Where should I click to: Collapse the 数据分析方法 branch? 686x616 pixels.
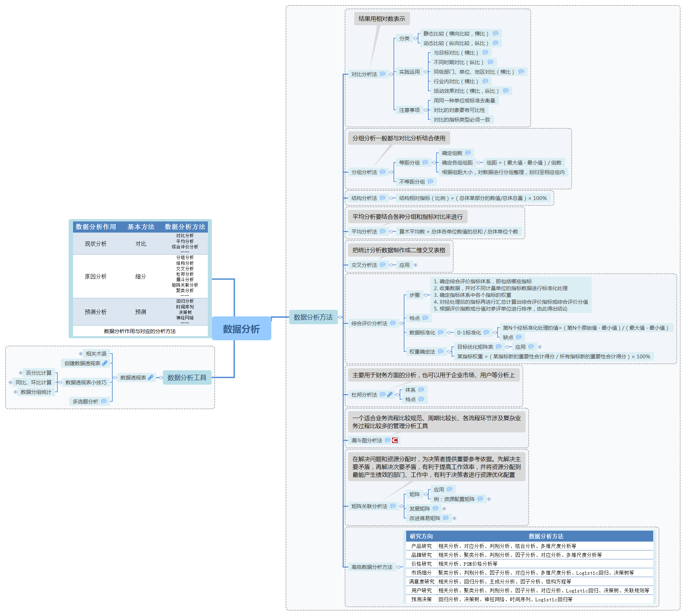[340, 317]
